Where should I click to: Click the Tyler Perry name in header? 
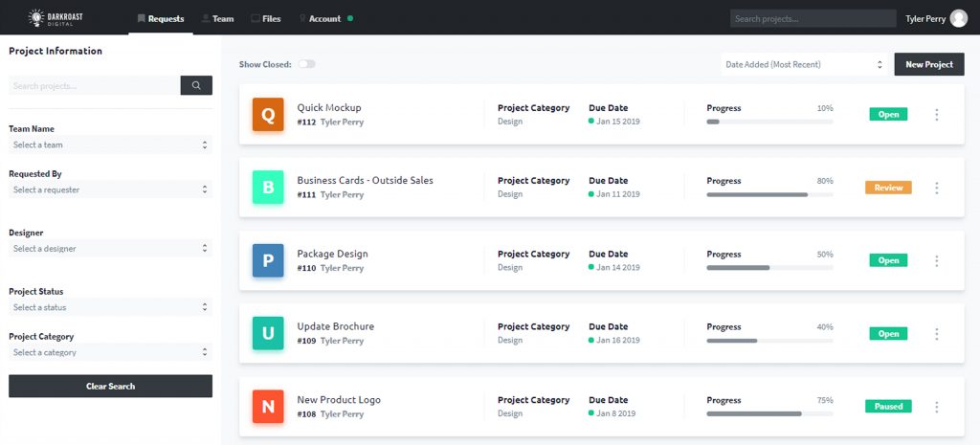tap(925, 19)
